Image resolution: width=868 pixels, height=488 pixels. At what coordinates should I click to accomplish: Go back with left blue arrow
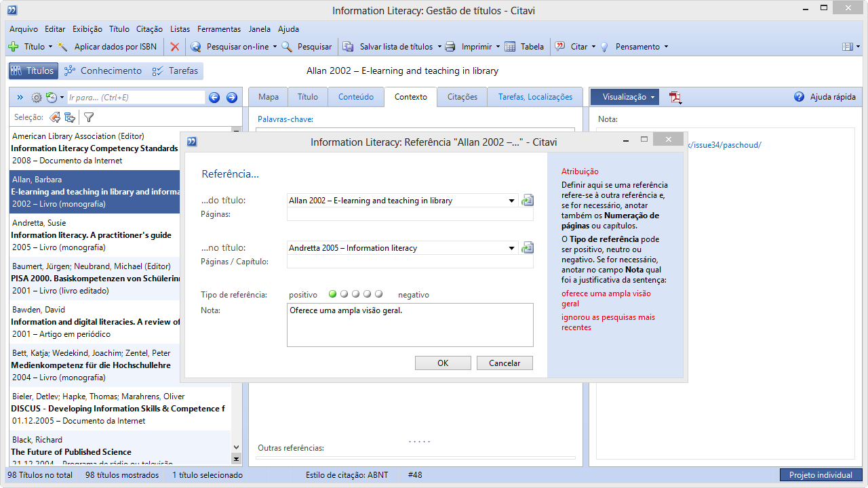(x=214, y=98)
